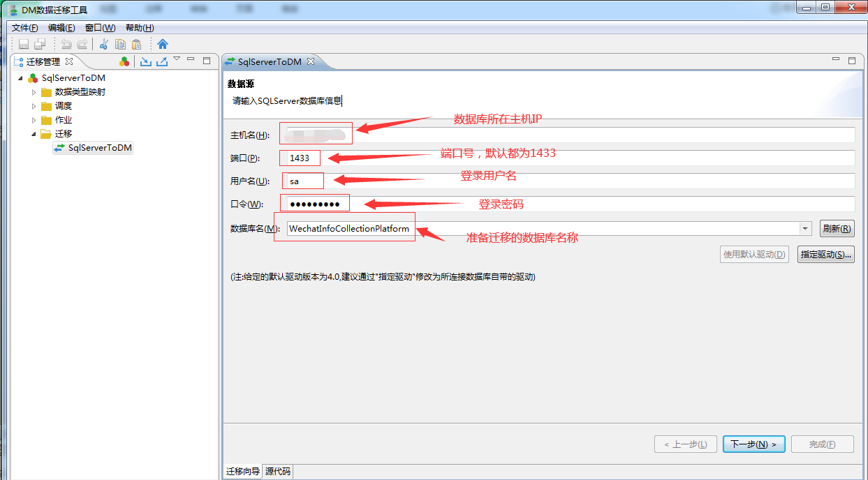
Task: Expand the 数据类型映射 tree node
Action: point(34,91)
